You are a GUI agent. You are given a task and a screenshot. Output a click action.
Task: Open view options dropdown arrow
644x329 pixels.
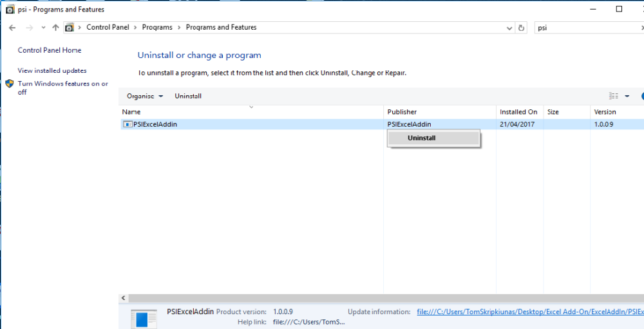click(627, 96)
